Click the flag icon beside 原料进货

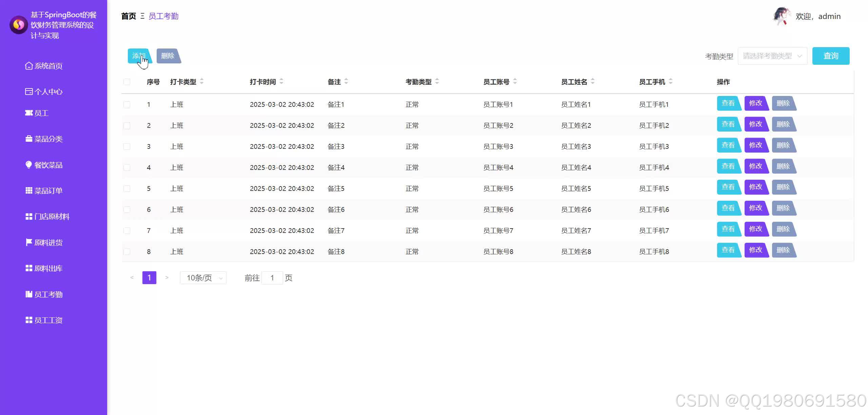[29, 242]
